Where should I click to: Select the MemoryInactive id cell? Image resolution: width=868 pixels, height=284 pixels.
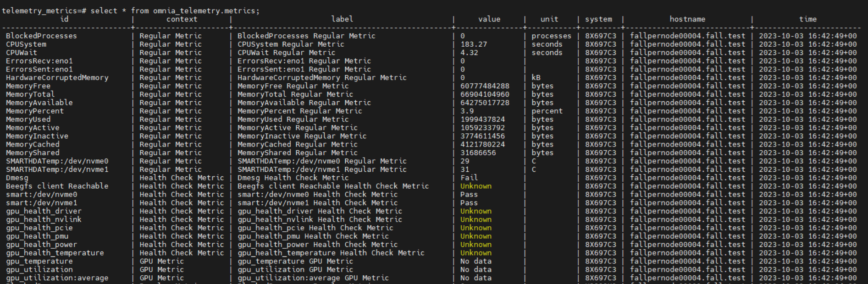pos(37,136)
